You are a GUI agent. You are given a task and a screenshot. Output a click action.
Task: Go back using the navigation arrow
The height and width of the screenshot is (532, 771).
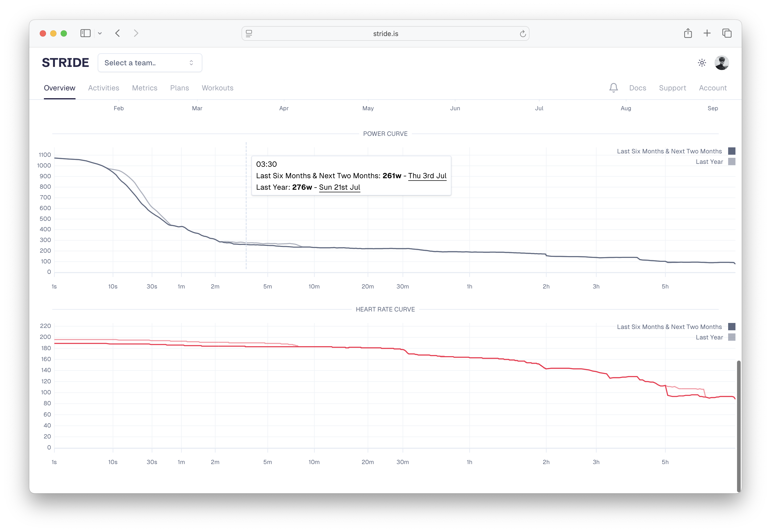pyautogui.click(x=117, y=33)
